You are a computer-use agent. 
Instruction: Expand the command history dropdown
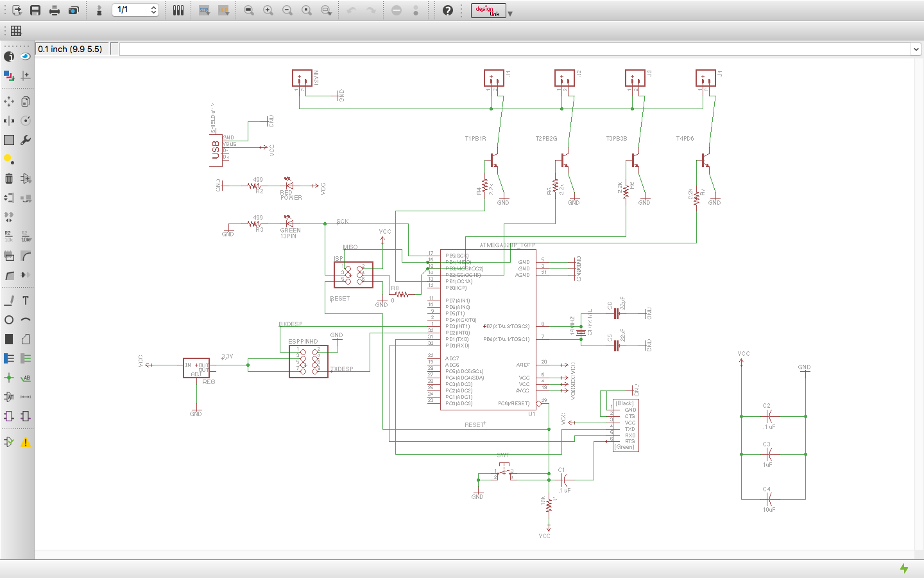pyautogui.click(x=916, y=49)
